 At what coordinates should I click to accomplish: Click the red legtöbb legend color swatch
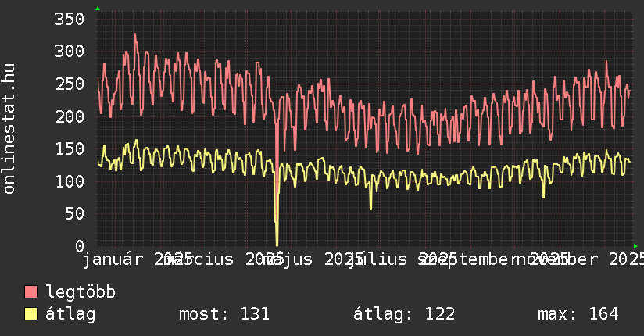coord(31,292)
